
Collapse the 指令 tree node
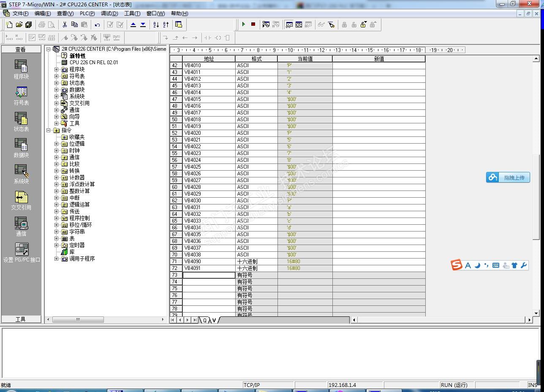click(x=49, y=130)
